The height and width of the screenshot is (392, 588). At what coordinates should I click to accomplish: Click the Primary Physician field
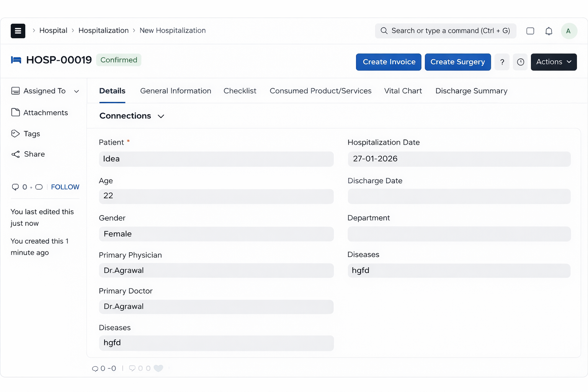(x=216, y=271)
